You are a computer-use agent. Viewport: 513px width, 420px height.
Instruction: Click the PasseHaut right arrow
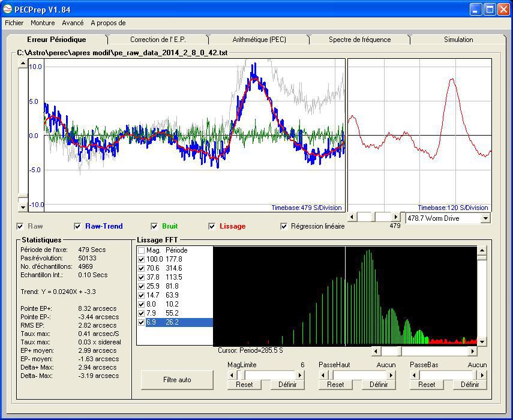(x=391, y=375)
